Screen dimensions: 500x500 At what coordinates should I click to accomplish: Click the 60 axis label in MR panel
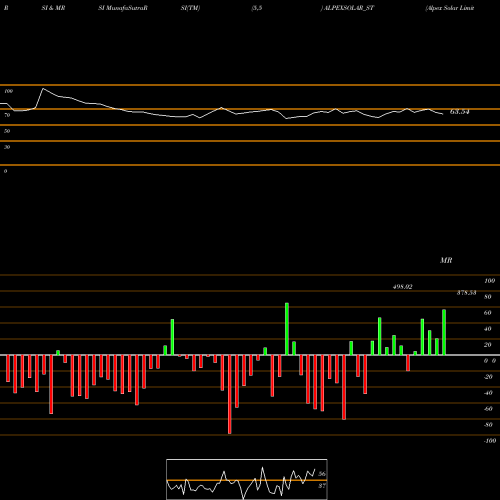[488, 313]
